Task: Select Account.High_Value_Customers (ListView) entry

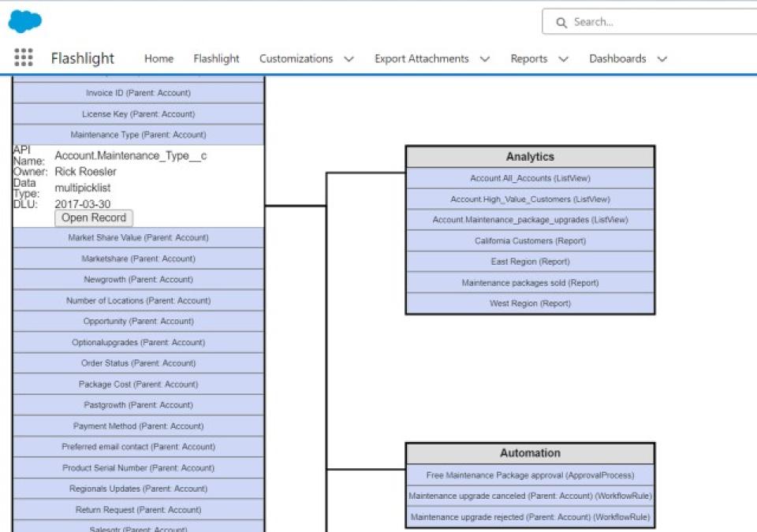Action: tap(530, 199)
